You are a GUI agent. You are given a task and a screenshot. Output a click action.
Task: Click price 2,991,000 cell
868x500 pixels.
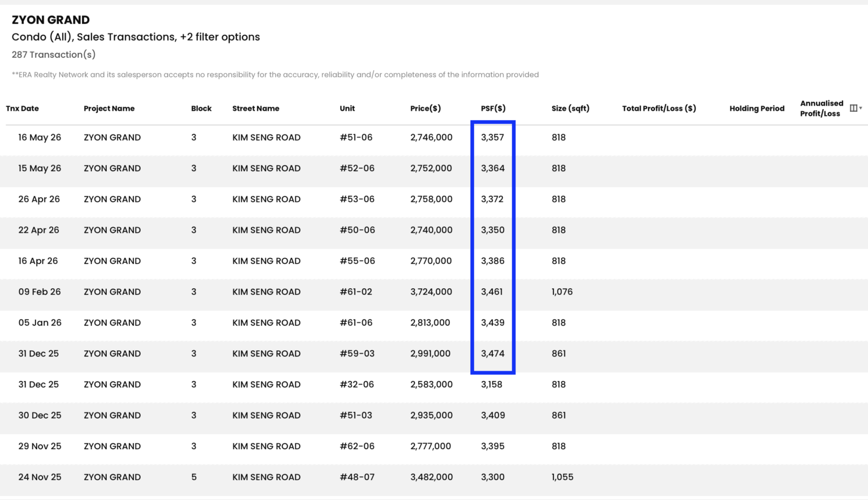(431, 354)
